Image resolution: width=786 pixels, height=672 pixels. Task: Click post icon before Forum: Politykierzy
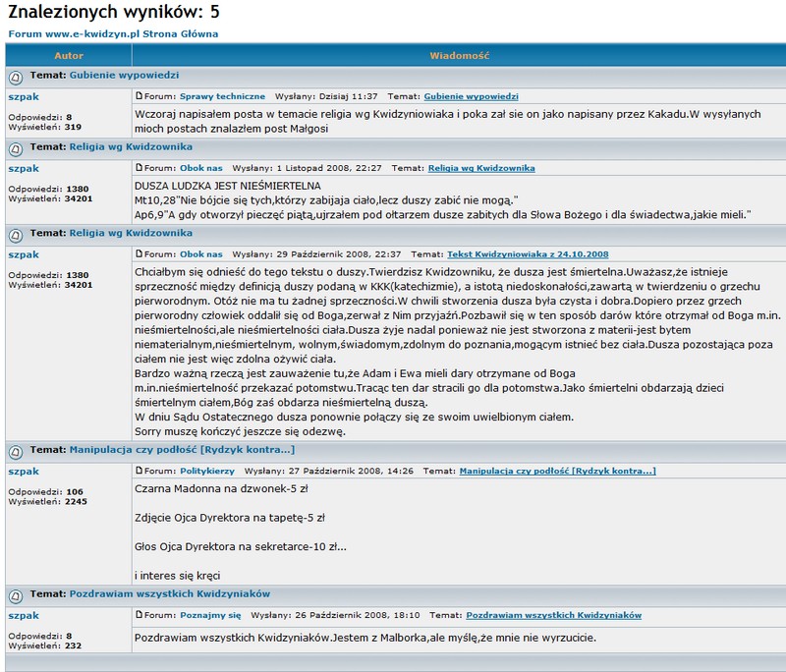(x=139, y=472)
